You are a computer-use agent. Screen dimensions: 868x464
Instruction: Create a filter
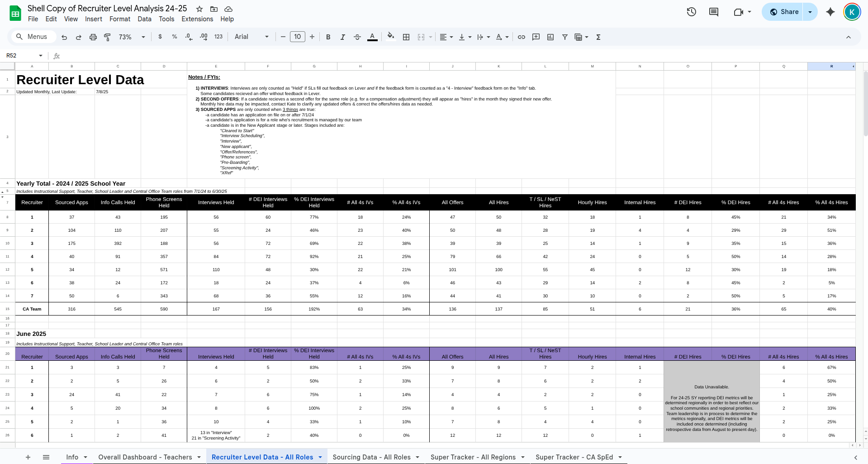[564, 37]
